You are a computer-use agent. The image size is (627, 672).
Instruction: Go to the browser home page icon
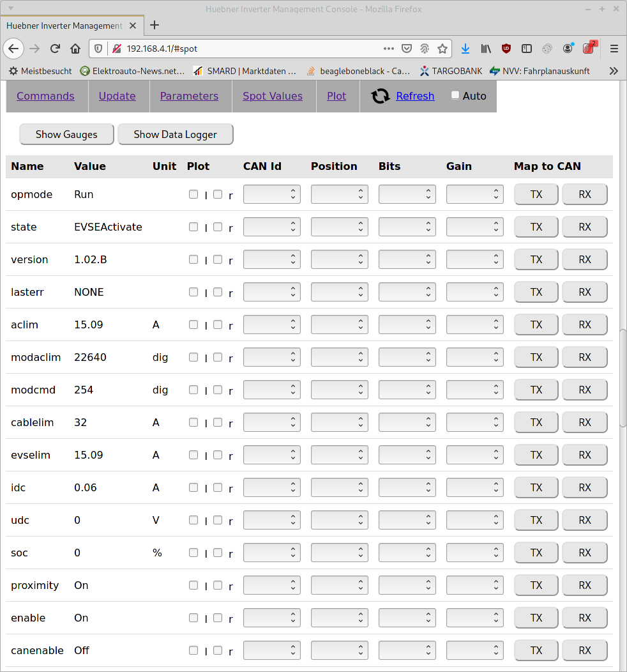pos(75,49)
